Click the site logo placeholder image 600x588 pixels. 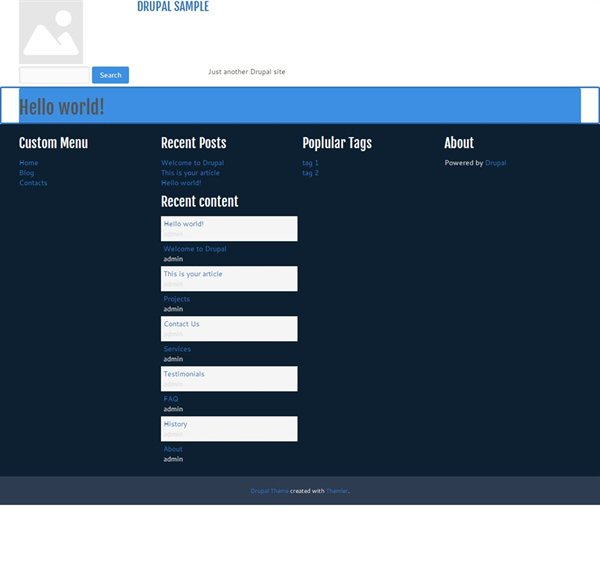[51, 32]
